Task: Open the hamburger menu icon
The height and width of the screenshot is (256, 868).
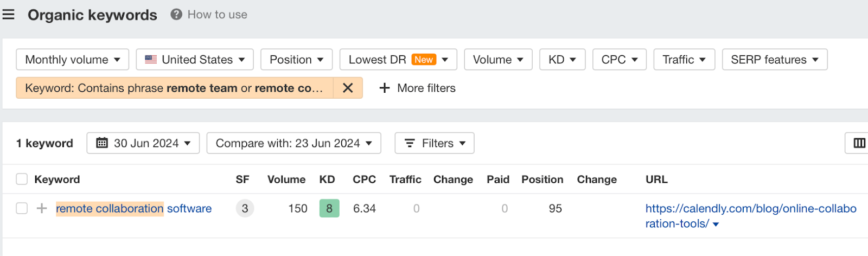Action: [8, 15]
